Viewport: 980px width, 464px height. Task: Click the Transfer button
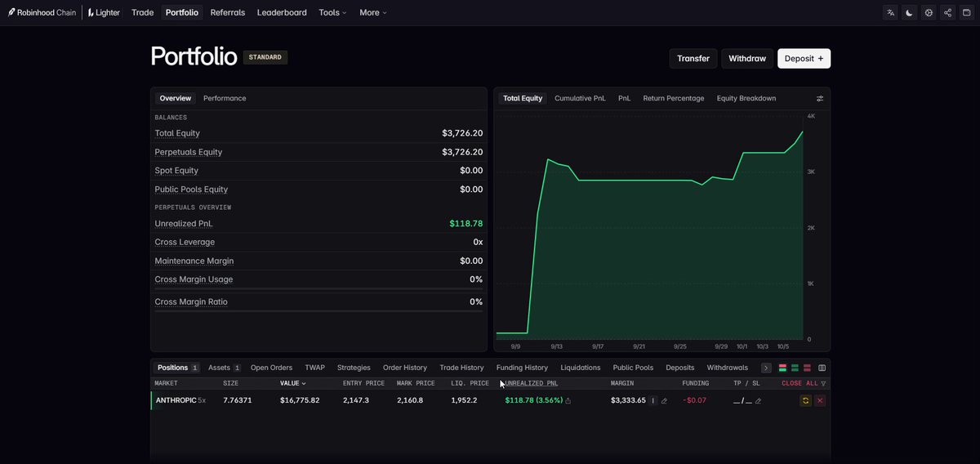tap(693, 58)
